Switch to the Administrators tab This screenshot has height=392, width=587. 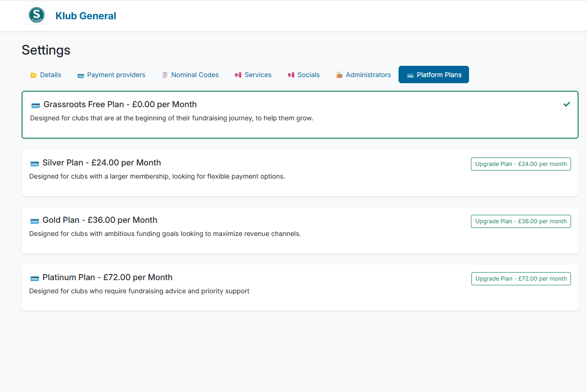click(x=367, y=75)
